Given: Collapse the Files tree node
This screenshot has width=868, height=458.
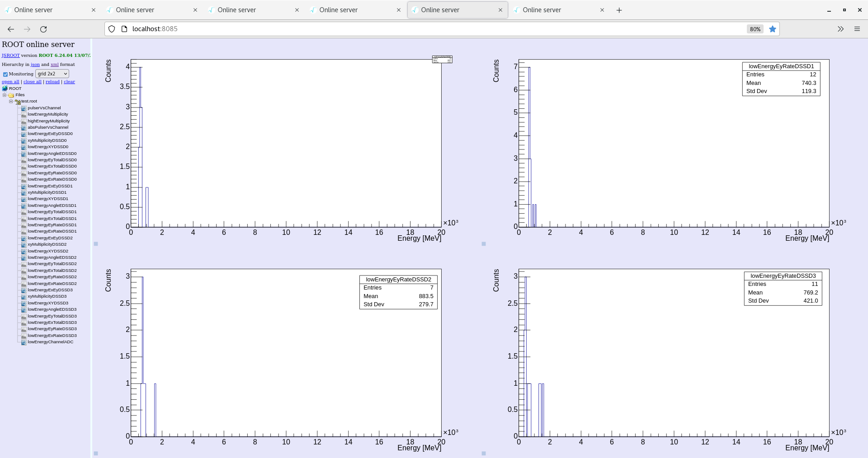Looking at the screenshot, I should 5,95.
